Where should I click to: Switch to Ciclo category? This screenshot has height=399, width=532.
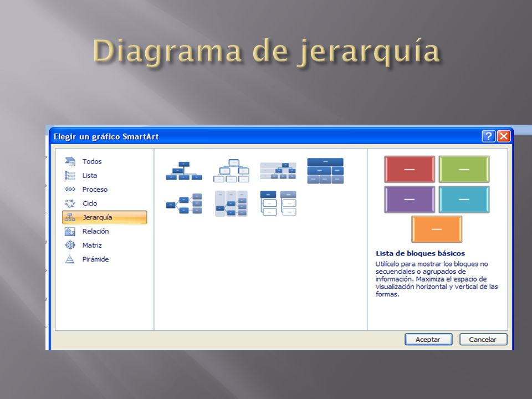pyautogui.click(x=90, y=203)
